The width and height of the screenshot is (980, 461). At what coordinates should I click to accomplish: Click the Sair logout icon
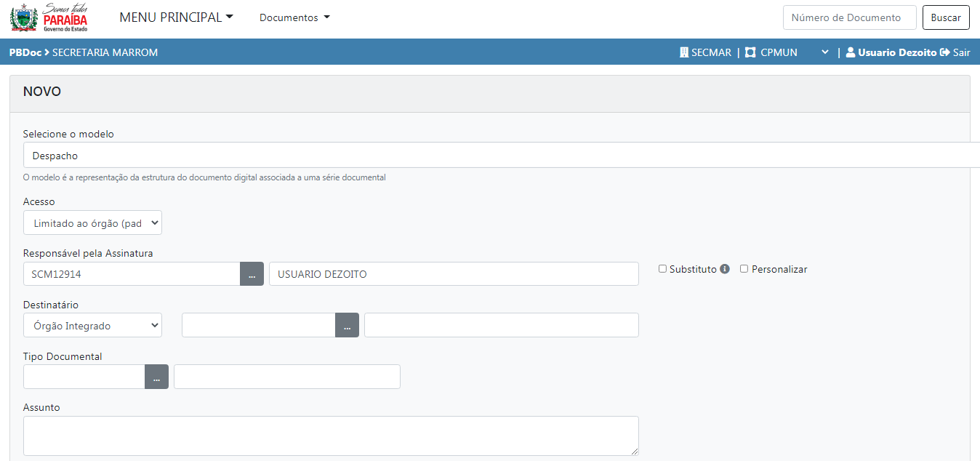click(945, 52)
